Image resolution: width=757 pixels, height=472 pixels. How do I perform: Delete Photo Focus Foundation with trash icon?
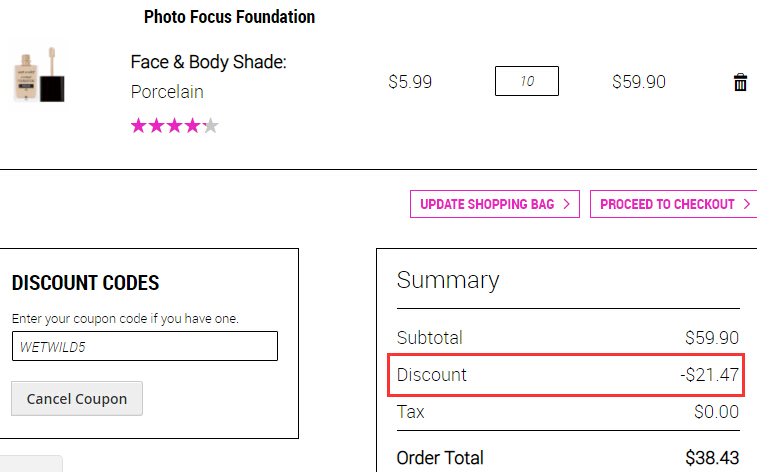[x=740, y=82]
